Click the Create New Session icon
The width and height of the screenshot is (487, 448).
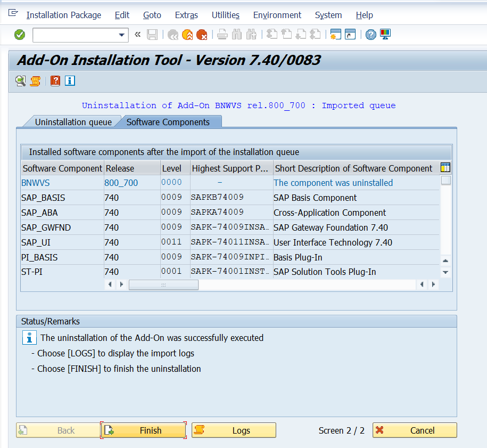335,35
